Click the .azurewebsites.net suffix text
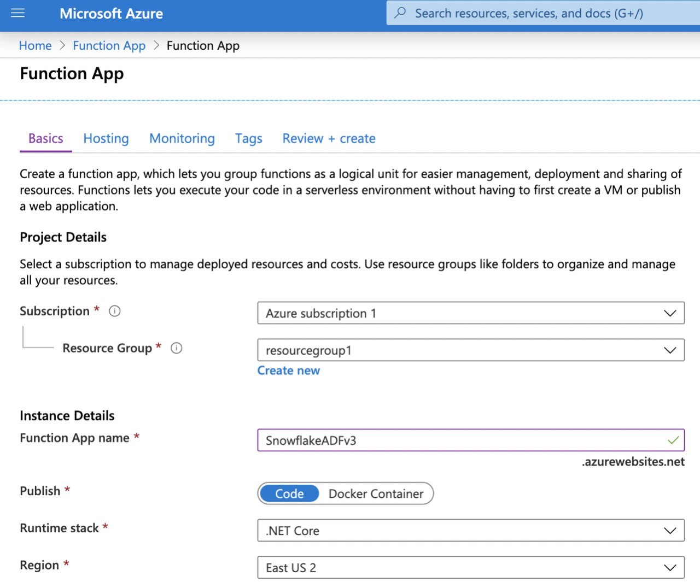Image resolution: width=700 pixels, height=588 pixels. pos(633,462)
